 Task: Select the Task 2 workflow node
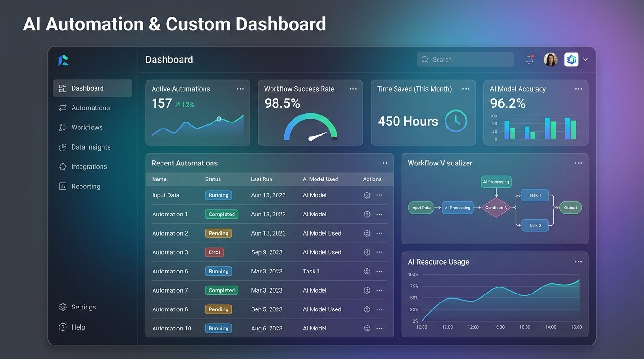pos(535,225)
